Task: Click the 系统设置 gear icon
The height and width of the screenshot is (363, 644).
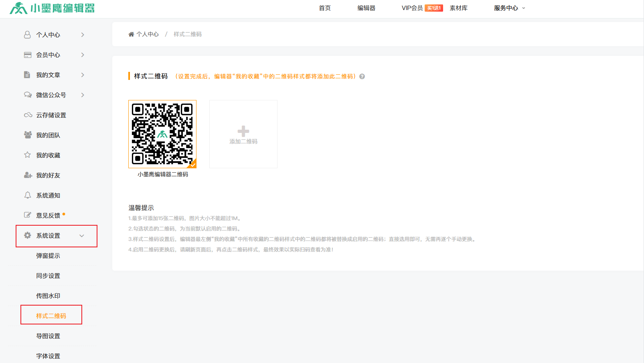Action: pos(27,235)
